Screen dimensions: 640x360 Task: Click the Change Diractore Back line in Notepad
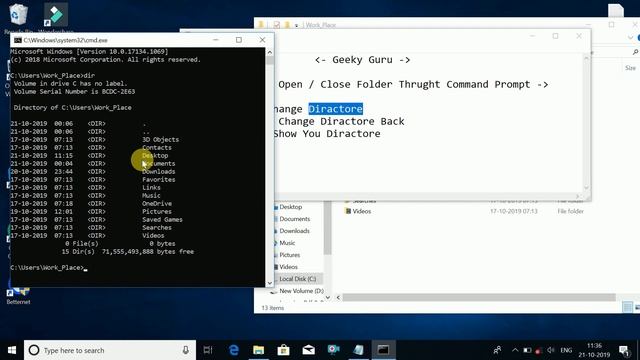coord(341,121)
